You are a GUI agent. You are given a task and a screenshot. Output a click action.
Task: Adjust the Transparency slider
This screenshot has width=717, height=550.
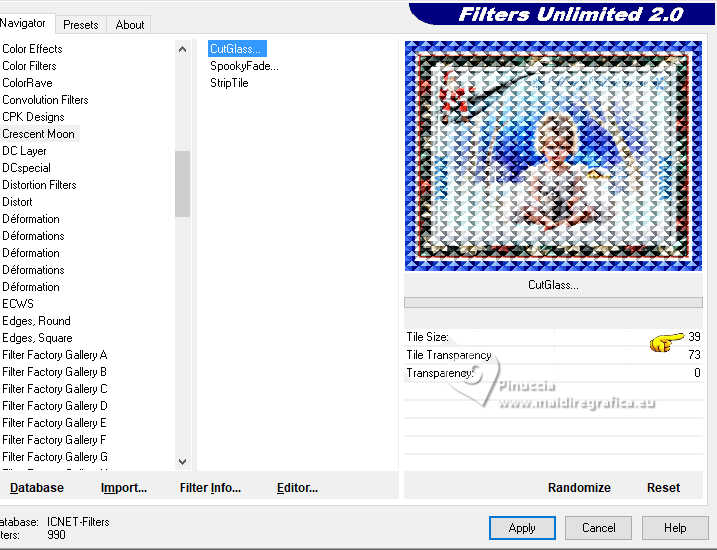pyautogui.click(x=553, y=373)
